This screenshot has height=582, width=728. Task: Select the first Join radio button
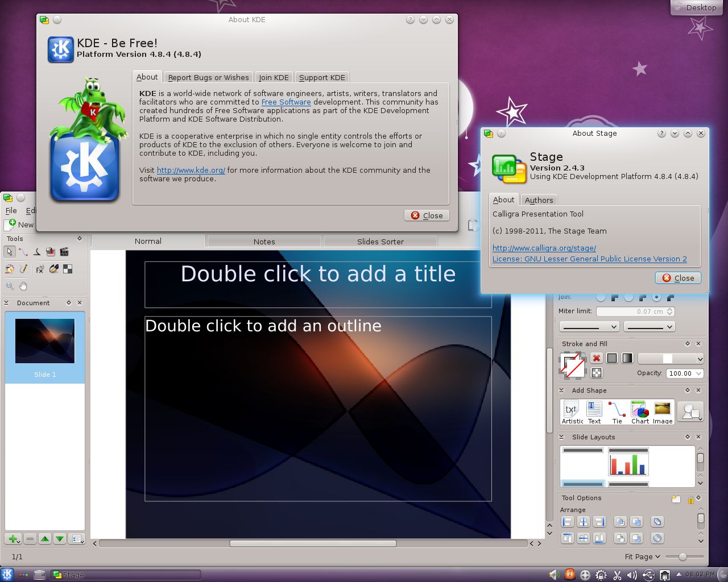(601, 297)
